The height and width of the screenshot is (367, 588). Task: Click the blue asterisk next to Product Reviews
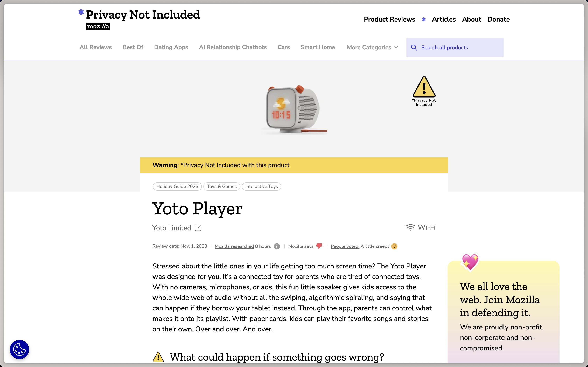(423, 19)
